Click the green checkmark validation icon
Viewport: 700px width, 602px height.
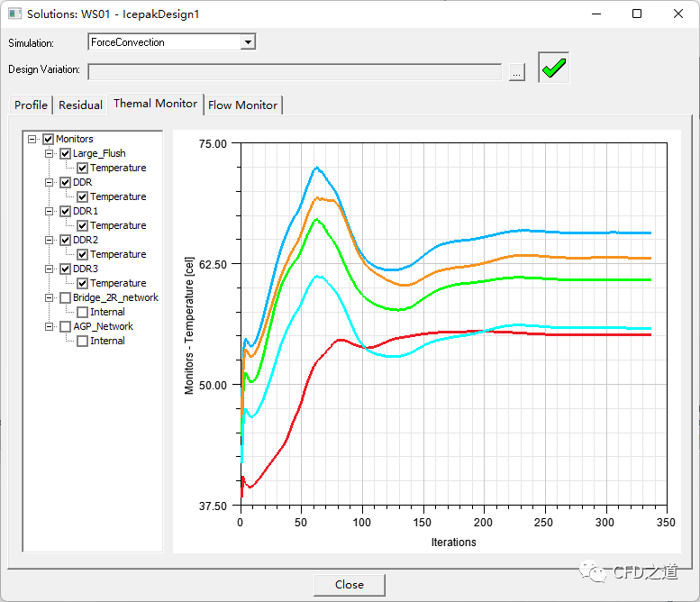[554, 68]
